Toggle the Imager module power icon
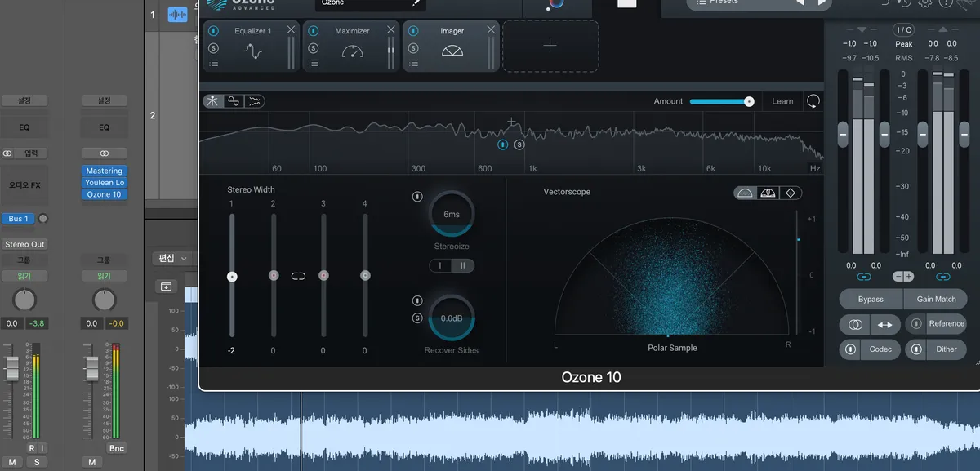 pyautogui.click(x=412, y=31)
